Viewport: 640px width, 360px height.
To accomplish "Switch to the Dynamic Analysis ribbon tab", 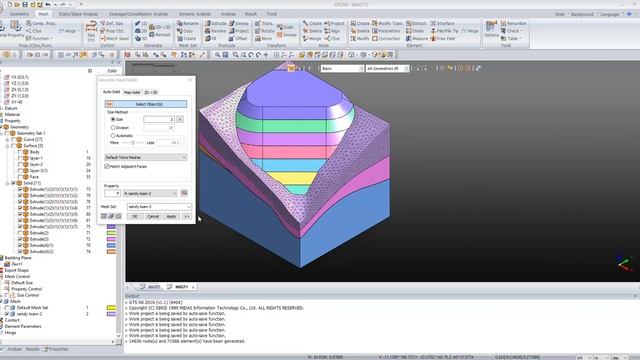I will 194,14.
